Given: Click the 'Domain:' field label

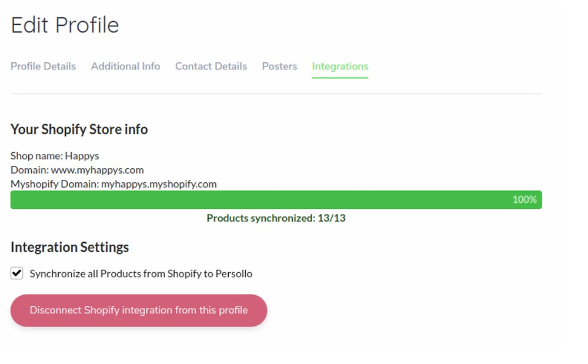Looking at the screenshot, I should pos(29,170).
